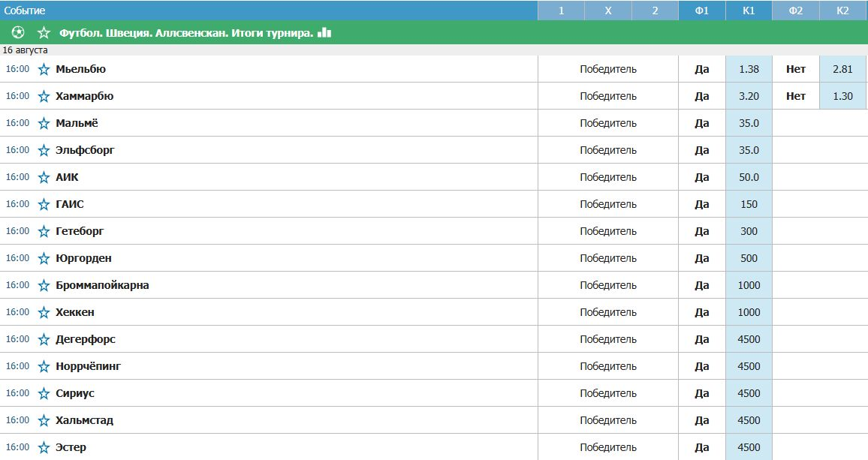
Task: Mark АИК star as favorite
Action: tap(44, 178)
